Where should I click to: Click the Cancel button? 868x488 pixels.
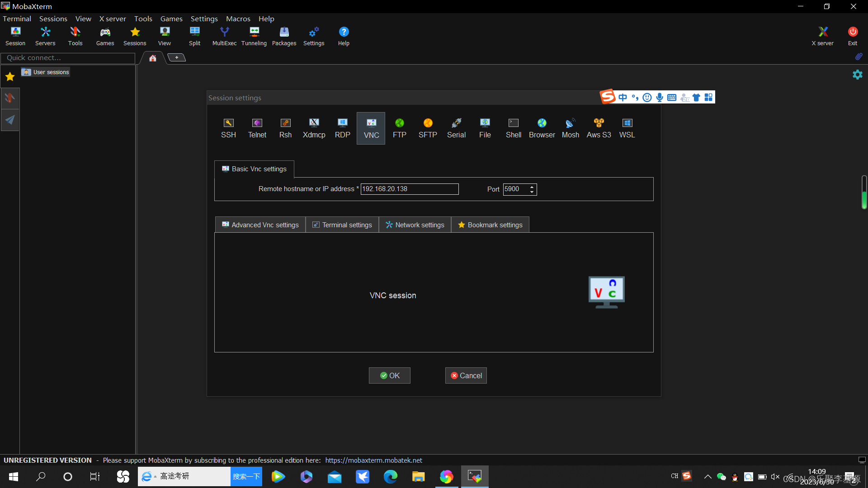[466, 375]
